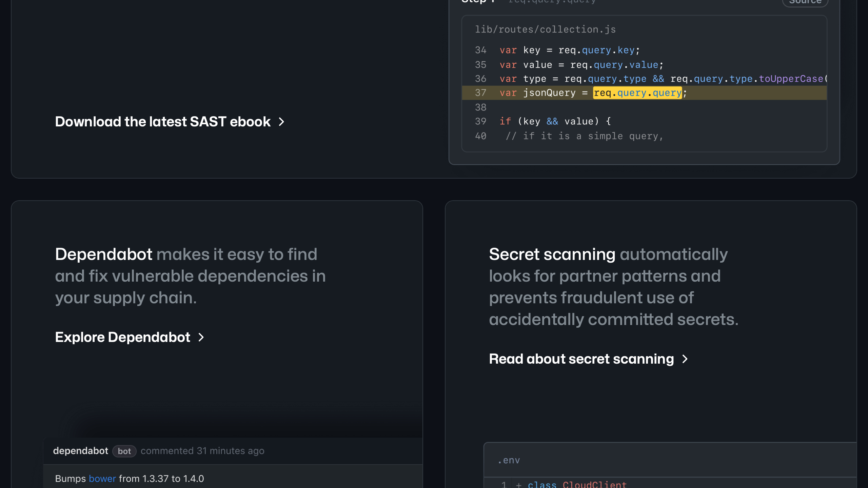Click the lib/routes/collection.js file path
This screenshot has height=488, width=868.
545,29
